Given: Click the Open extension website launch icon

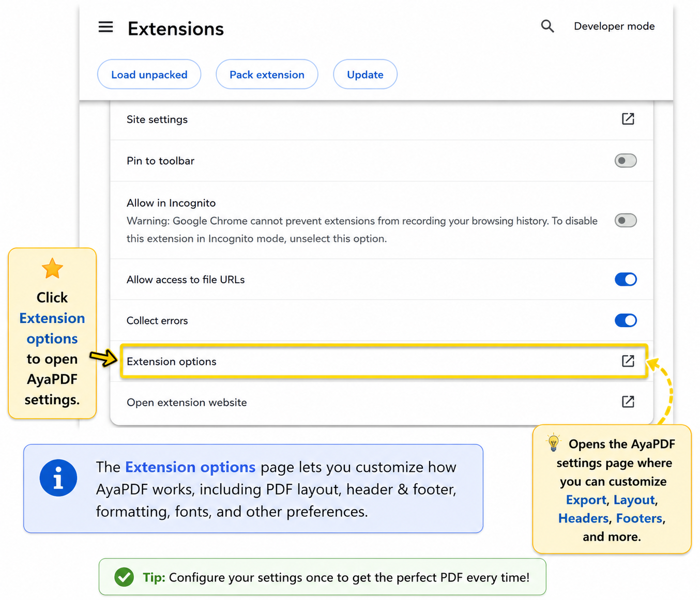Looking at the screenshot, I should [x=628, y=402].
